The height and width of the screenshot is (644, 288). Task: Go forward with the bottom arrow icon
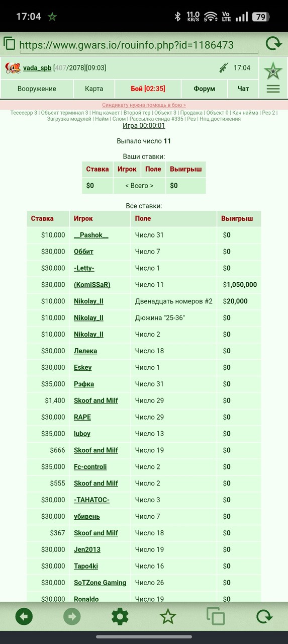(x=72, y=616)
